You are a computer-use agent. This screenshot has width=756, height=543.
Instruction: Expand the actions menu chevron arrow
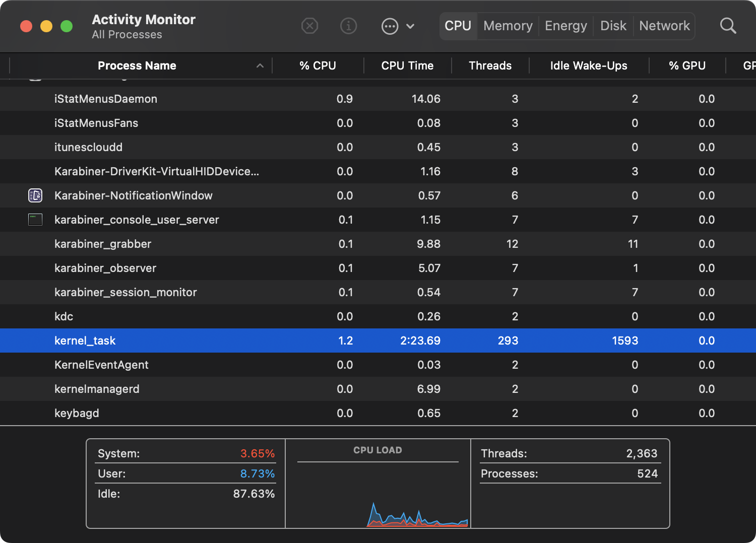click(x=410, y=26)
